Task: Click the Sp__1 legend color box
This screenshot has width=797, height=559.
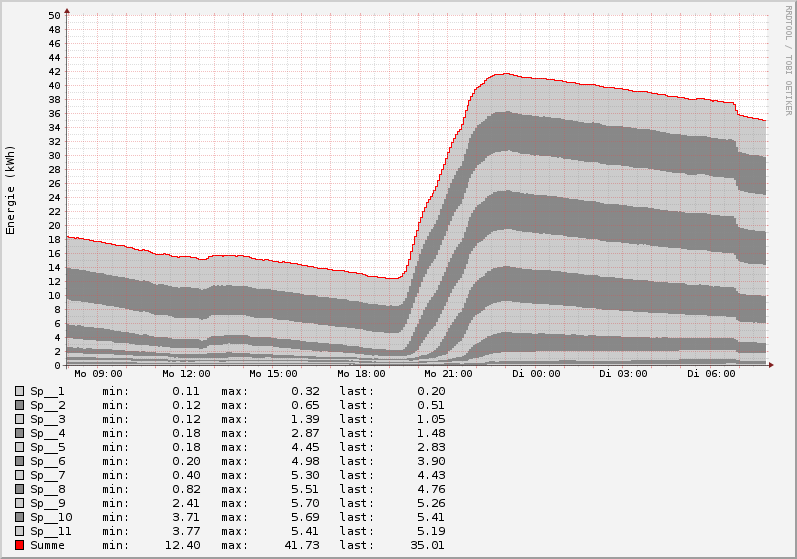Action: [19, 391]
